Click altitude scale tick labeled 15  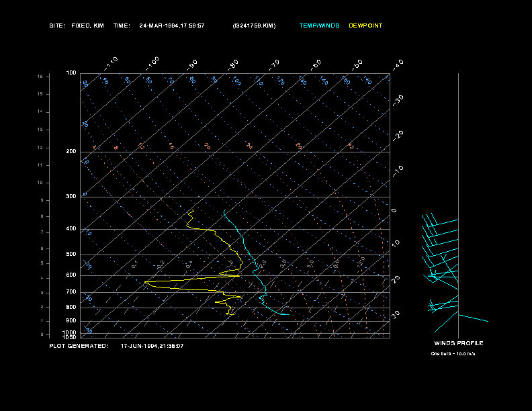pyautogui.click(x=40, y=94)
